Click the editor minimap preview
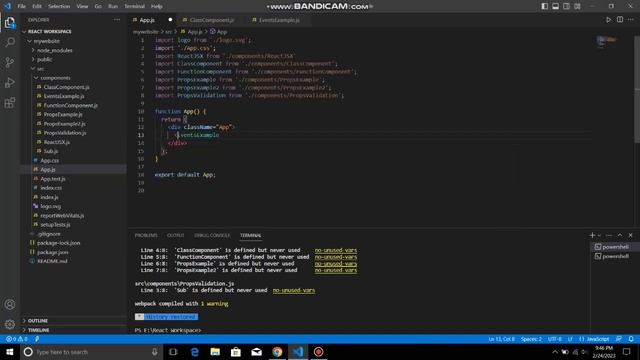The width and height of the screenshot is (640, 360). pos(607,41)
